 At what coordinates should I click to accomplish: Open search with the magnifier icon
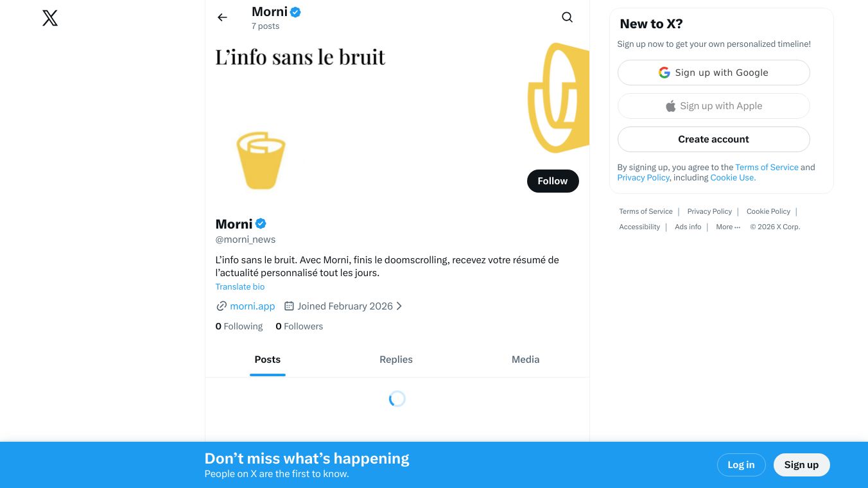click(567, 17)
